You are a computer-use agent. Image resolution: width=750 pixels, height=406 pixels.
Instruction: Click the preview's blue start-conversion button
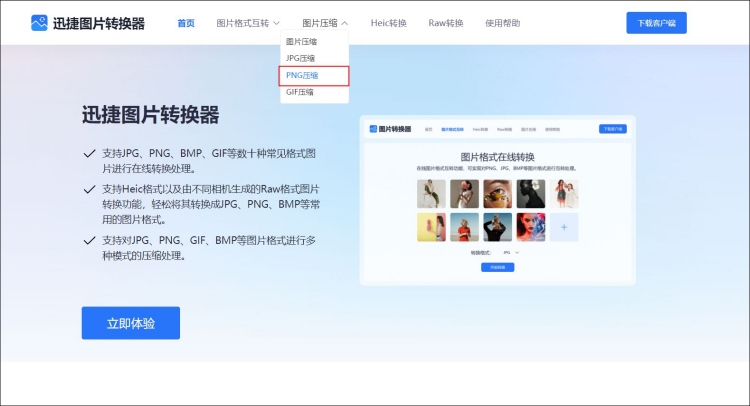point(497,267)
